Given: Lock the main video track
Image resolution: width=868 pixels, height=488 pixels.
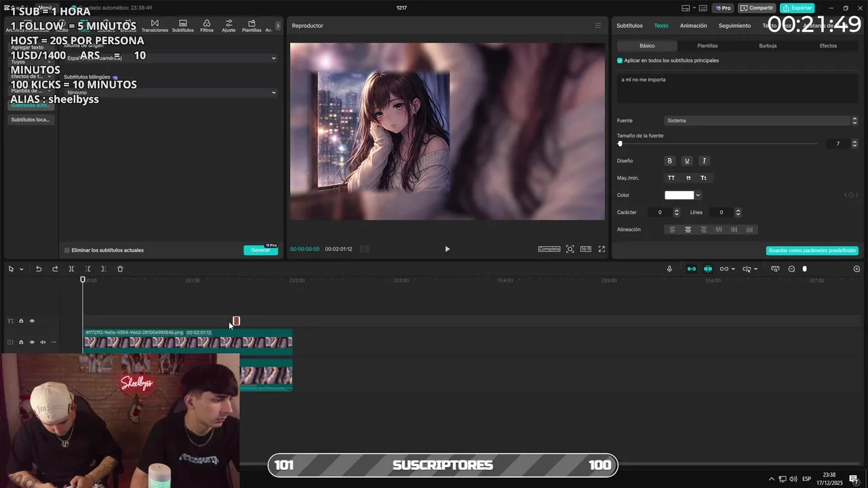Looking at the screenshot, I should click(x=21, y=342).
